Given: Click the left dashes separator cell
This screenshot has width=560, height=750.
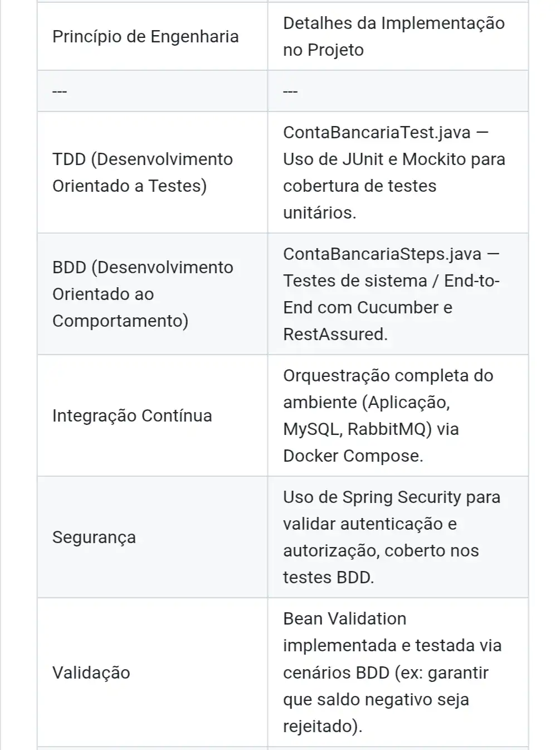Looking at the screenshot, I should (x=60, y=91).
